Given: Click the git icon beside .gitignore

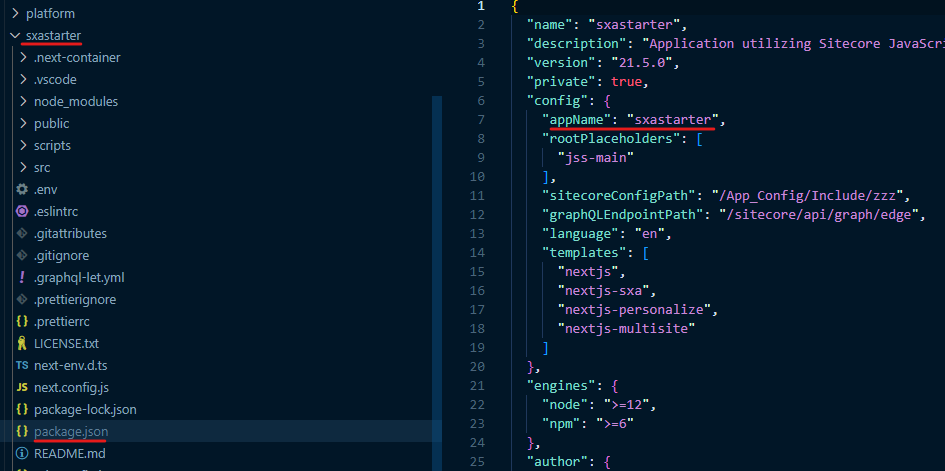Looking at the screenshot, I should pyautogui.click(x=22, y=255).
